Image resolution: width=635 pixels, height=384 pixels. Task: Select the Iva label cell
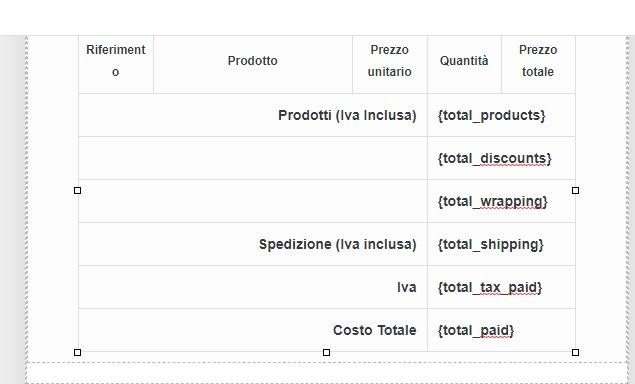[253, 287]
